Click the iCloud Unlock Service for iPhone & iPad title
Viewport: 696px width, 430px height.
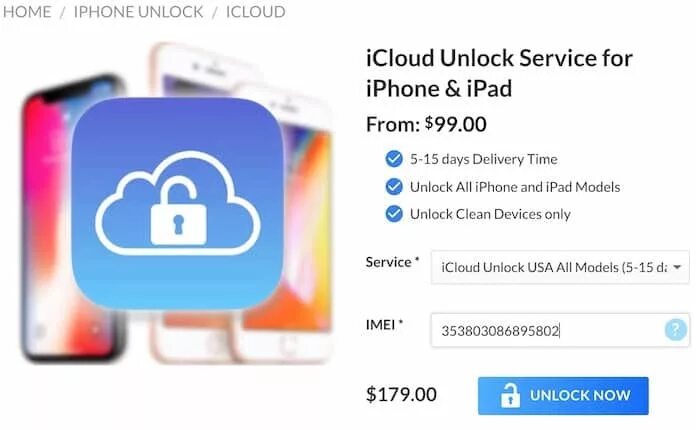499,73
